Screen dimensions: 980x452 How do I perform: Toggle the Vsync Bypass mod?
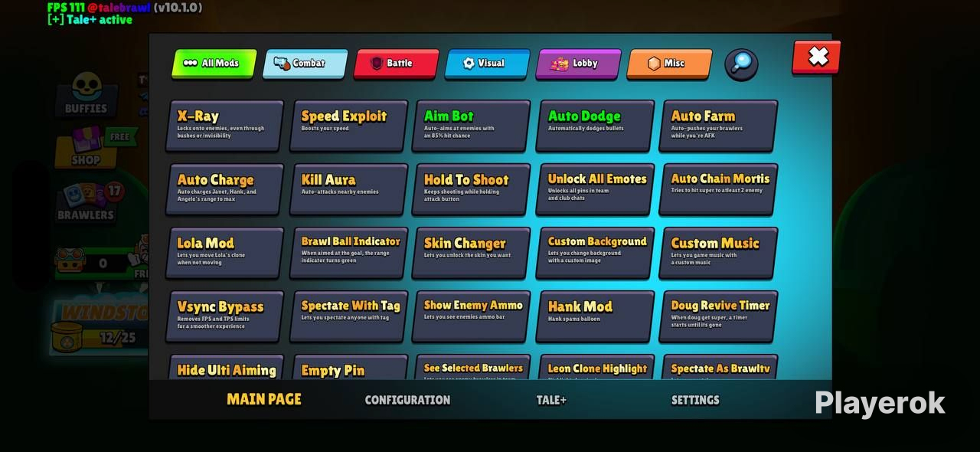224,316
